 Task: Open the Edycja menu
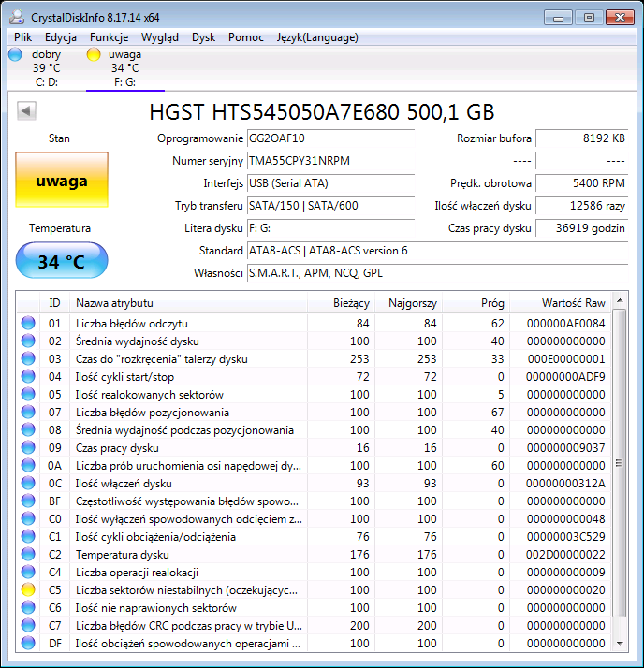[x=61, y=37]
